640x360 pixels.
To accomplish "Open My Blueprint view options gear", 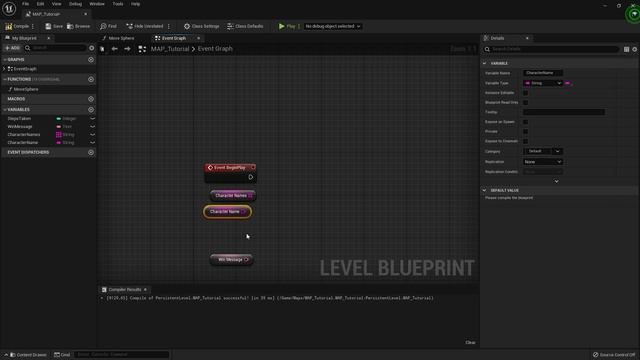I will pos(91,48).
